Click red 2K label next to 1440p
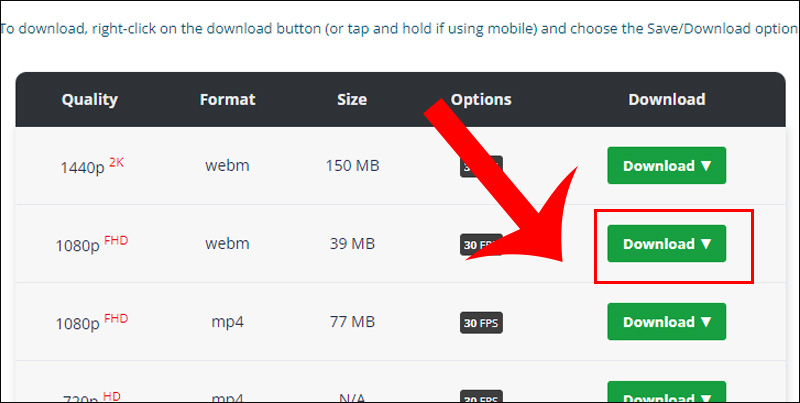This screenshot has height=403, width=800. (x=116, y=162)
